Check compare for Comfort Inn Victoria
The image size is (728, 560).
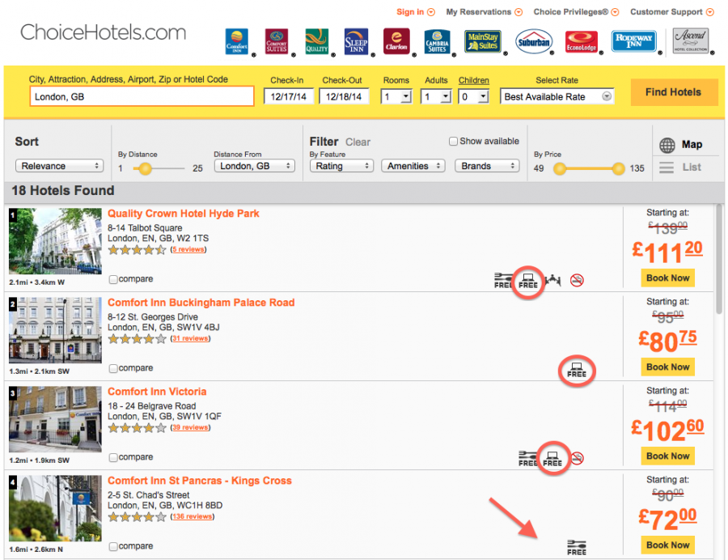tap(112, 458)
